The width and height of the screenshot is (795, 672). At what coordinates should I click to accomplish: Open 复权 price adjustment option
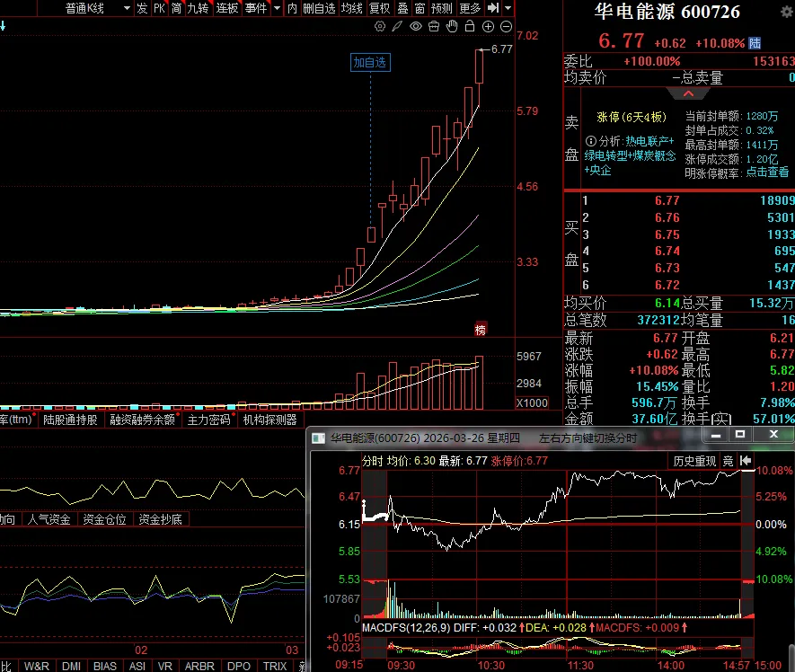[x=379, y=8]
